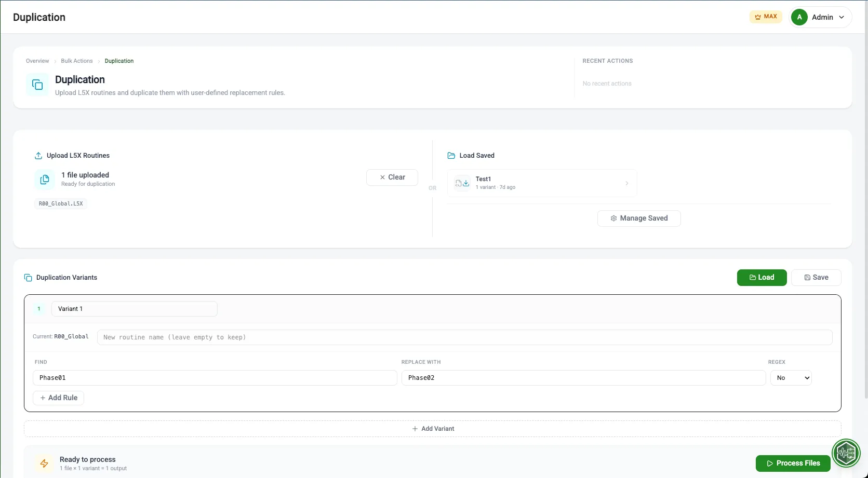Image resolution: width=868 pixels, height=478 pixels.
Task: Click the Variant 1 number badge
Action: coord(39,309)
